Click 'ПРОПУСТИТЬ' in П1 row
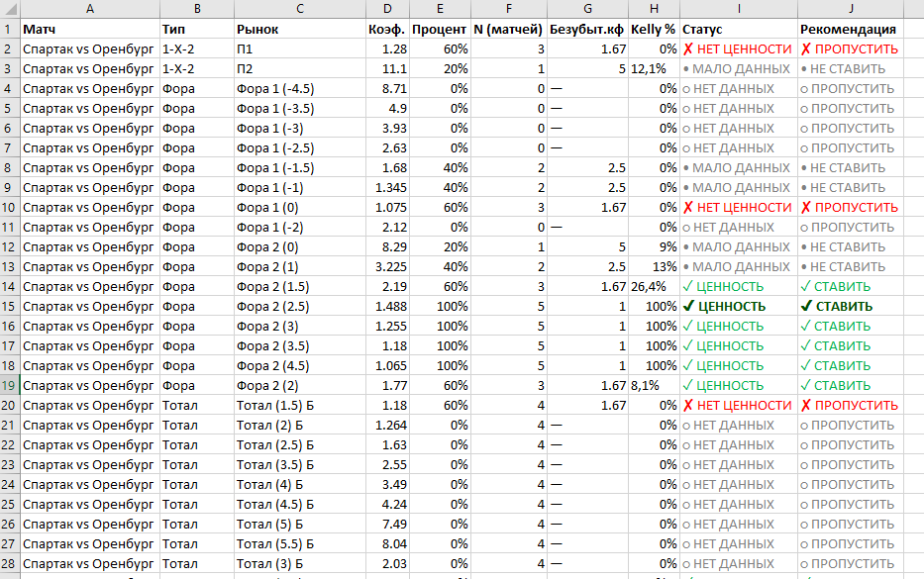Image resolution: width=924 pixels, height=579 pixels. [849, 48]
